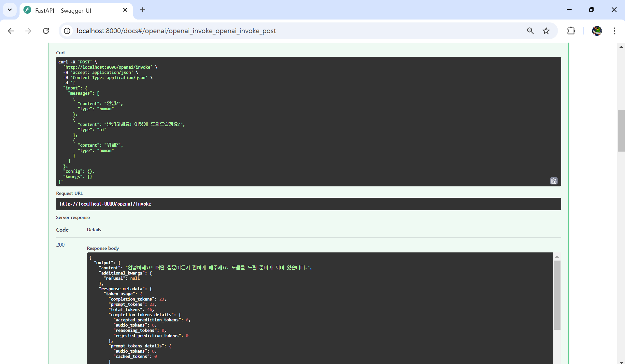The image size is (625, 364).
Task: Copy the curl command to clipboard
Action: coord(554,181)
